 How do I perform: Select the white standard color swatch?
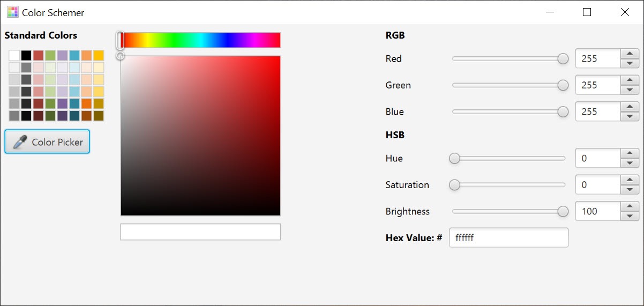(14, 55)
